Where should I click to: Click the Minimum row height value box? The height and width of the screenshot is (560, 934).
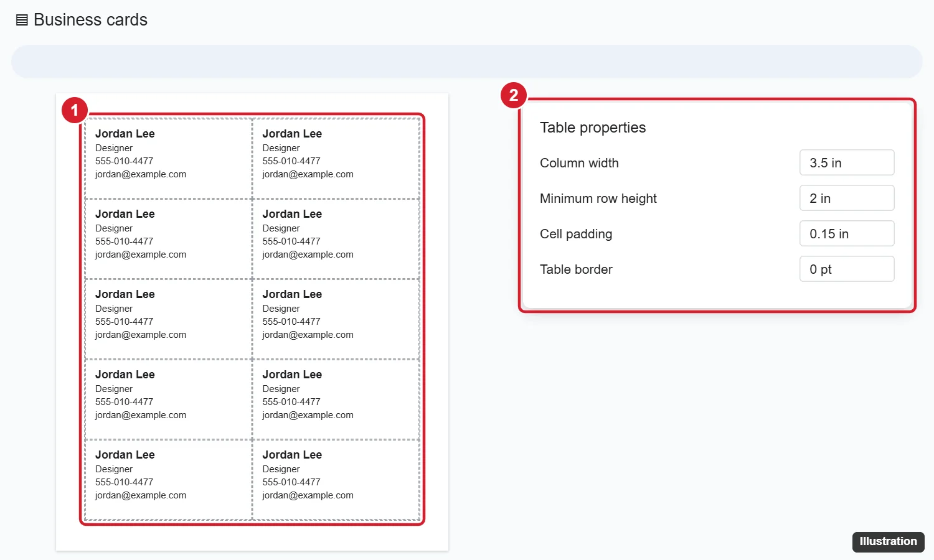click(847, 198)
